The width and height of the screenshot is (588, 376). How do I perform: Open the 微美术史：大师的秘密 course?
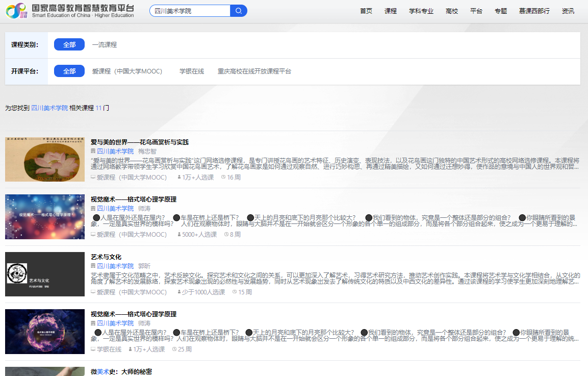121,372
